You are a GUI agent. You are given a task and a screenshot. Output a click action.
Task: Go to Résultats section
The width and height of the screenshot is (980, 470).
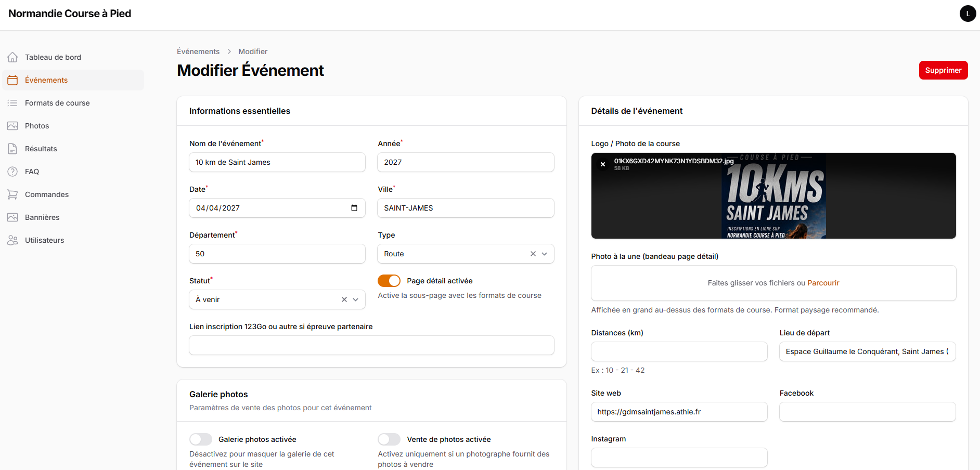73,149
